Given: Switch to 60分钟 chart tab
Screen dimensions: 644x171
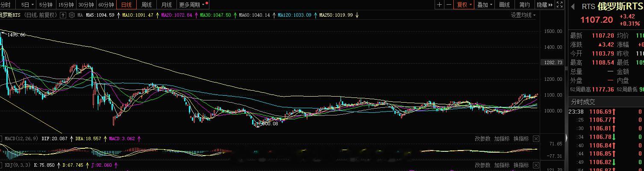Looking at the screenshot, I should (x=106, y=5).
